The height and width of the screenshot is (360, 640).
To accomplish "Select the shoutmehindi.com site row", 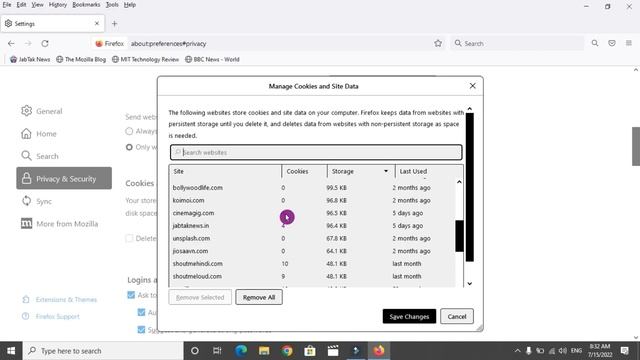I will (312, 264).
